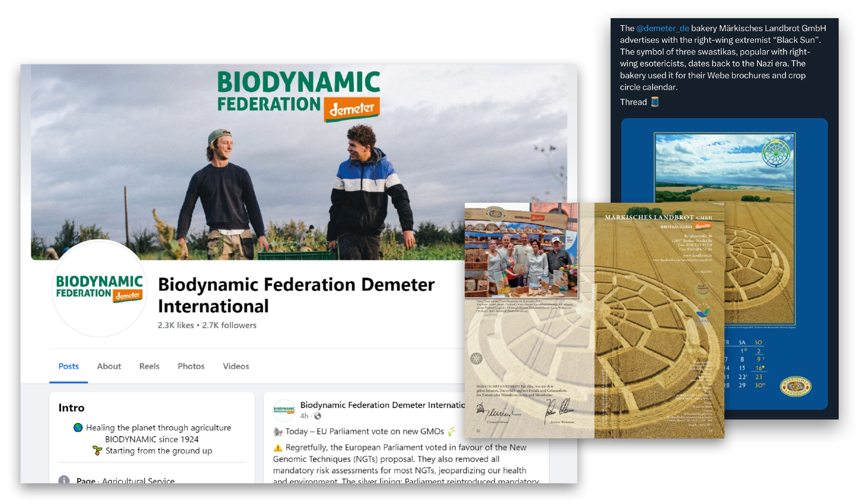Click the seedling emoji in Intro

97,451
